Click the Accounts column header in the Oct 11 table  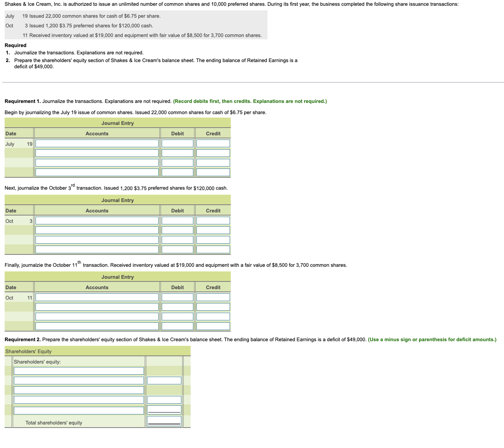[96, 287]
